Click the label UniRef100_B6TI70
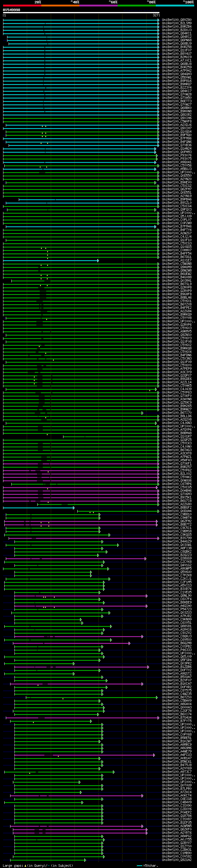 (177, 412)
